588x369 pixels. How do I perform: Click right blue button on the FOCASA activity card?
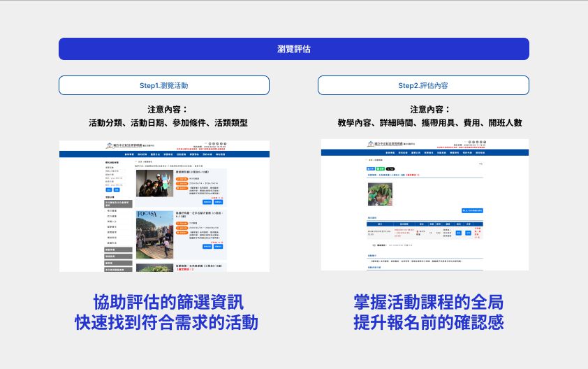point(218,246)
